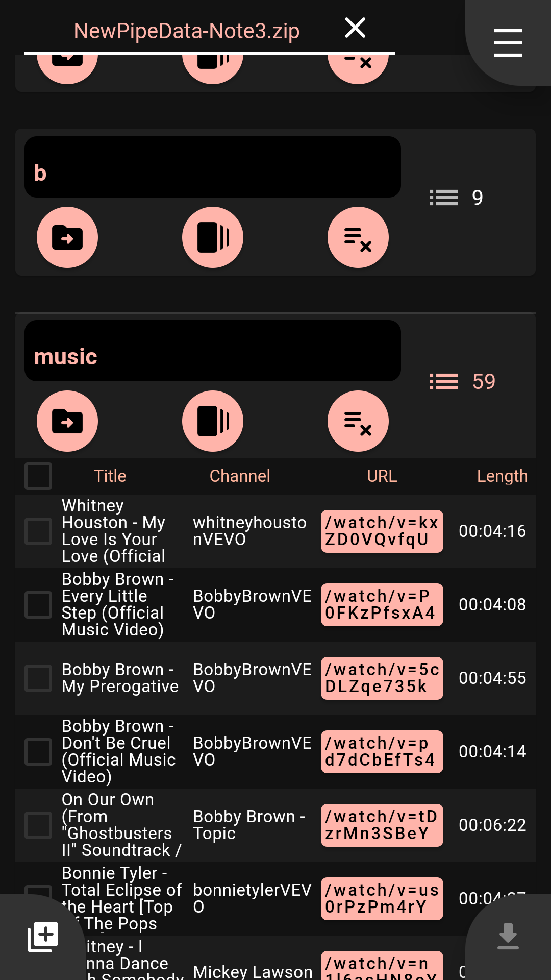Collapse the music playlist's 59-item list

(x=462, y=381)
